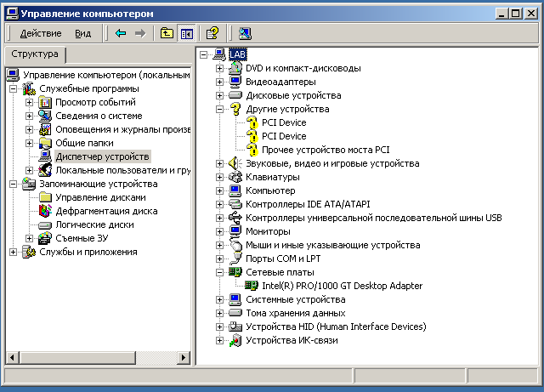Collapse the Служебные программы node

pos(13,88)
